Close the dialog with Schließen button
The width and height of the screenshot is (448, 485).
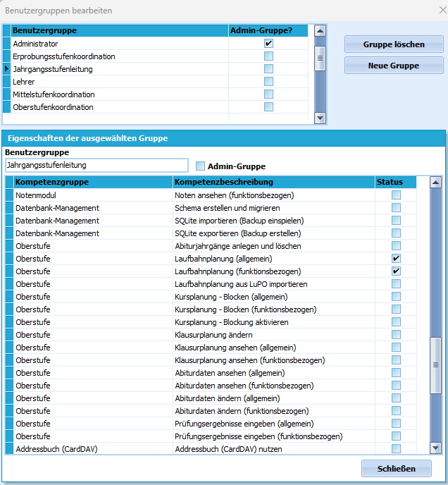pyautogui.click(x=396, y=469)
